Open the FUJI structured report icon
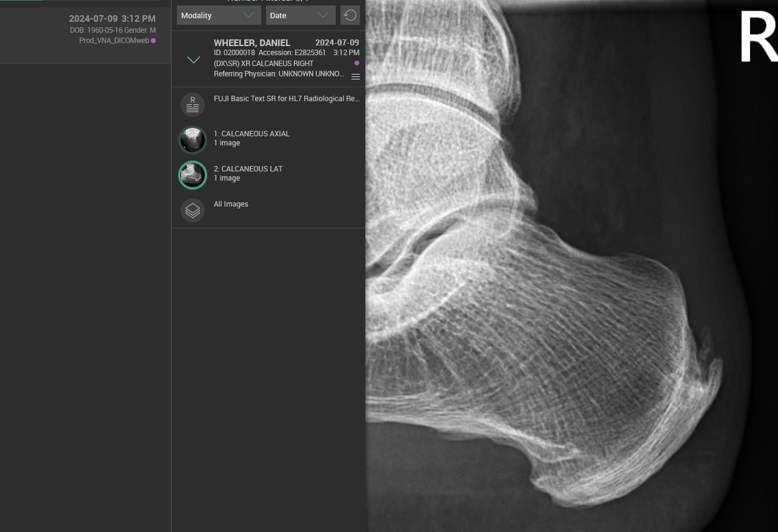The height and width of the screenshot is (532, 778). [193, 105]
